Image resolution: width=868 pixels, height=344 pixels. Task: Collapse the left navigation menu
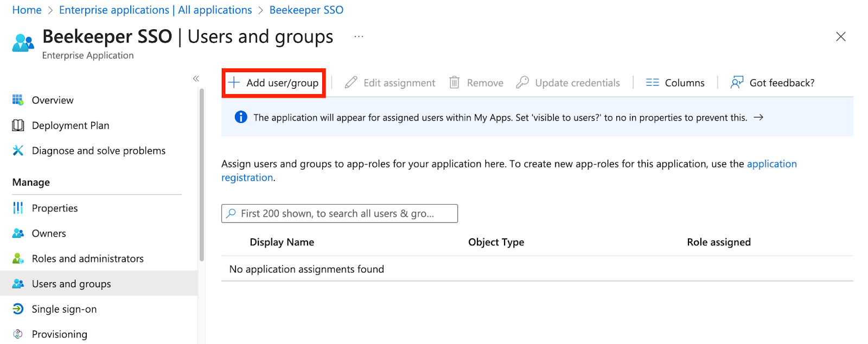tap(196, 79)
